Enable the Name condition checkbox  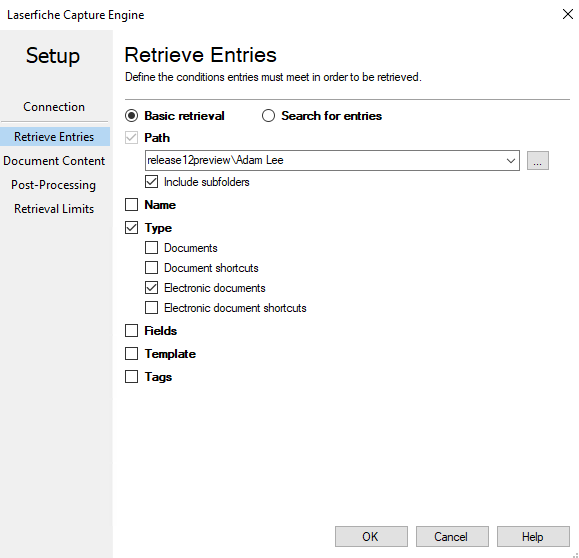(131, 205)
